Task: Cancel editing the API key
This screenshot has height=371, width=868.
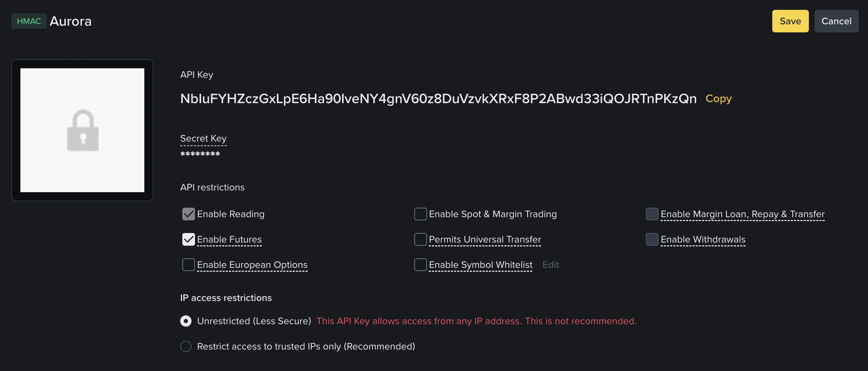Action: tap(836, 21)
